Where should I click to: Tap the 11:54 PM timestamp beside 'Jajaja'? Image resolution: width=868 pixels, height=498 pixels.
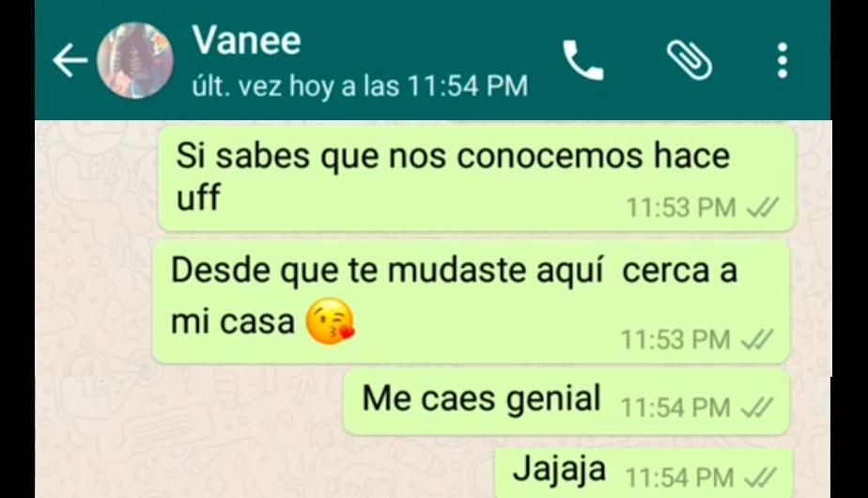point(679,477)
